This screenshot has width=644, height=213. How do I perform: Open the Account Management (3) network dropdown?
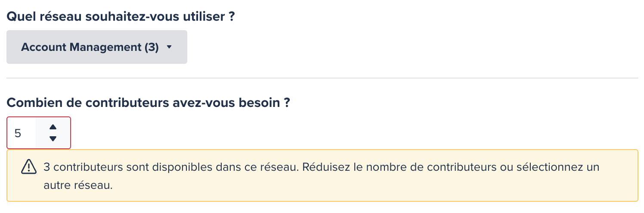coord(96,47)
